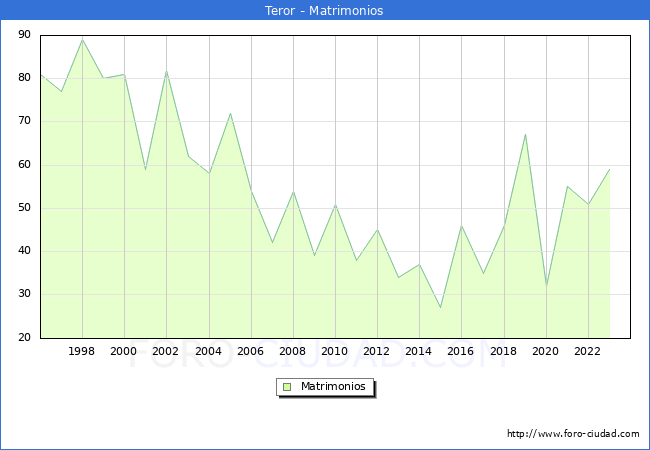The width and height of the screenshot is (650, 450).
Task: Click the 2008 x-axis label
Action: tap(293, 351)
